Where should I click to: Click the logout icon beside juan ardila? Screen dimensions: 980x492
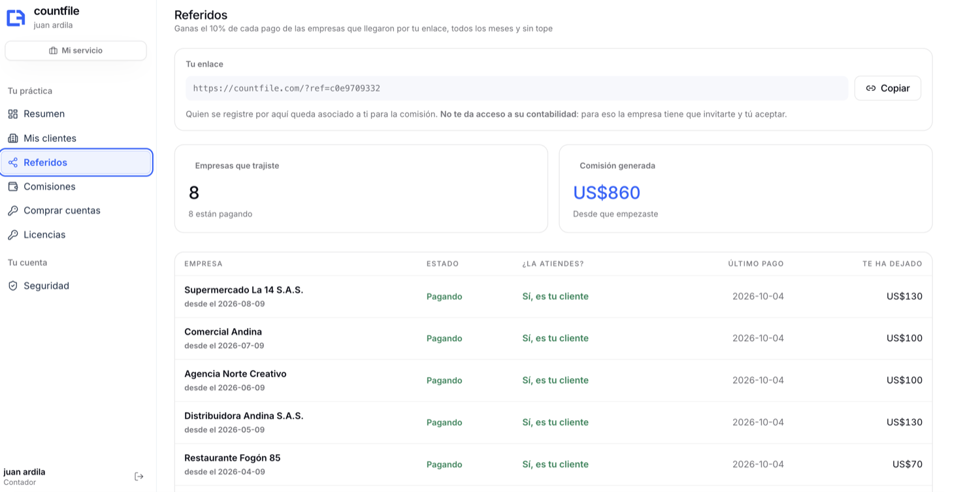tap(139, 476)
